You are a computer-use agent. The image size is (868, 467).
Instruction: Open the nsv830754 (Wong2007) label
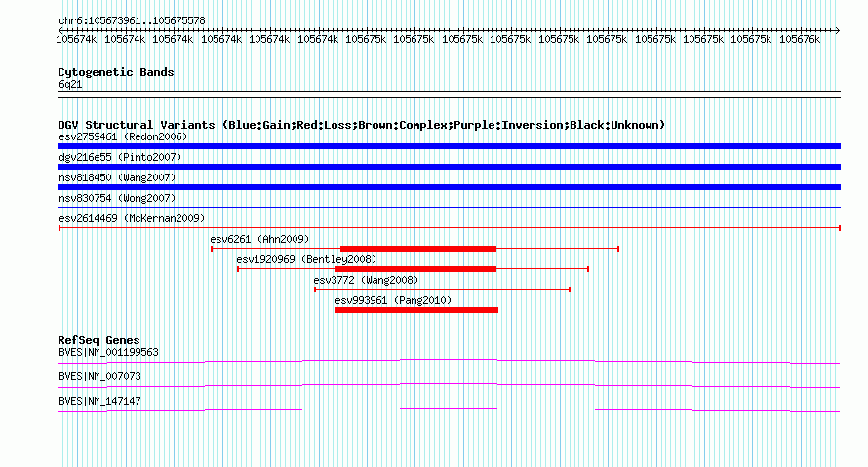[x=117, y=198]
